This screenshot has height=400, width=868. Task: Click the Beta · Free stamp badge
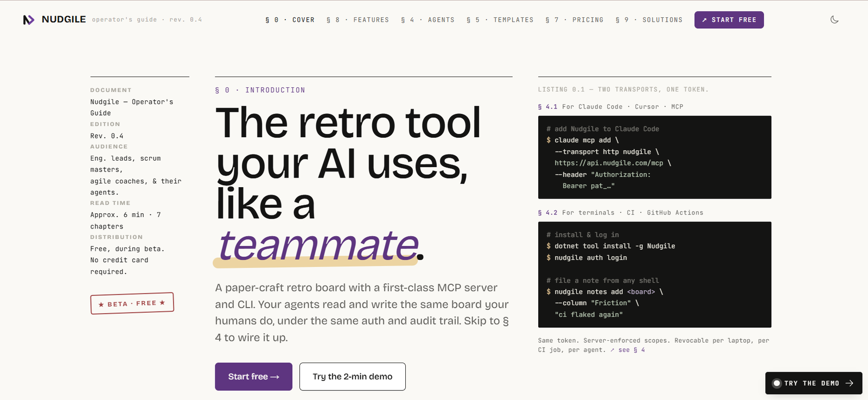point(132,303)
